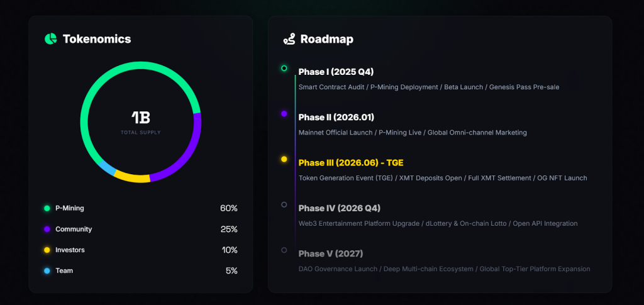This screenshot has width=644, height=305.
Task: Open the Phase IV (2026 Q4) heading
Action: click(x=339, y=208)
